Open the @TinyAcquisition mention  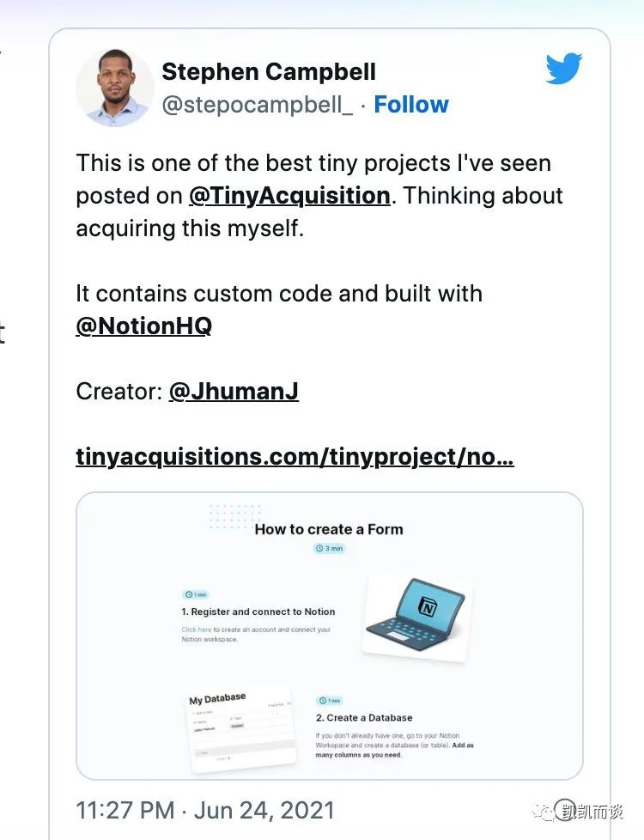tap(289, 196)
